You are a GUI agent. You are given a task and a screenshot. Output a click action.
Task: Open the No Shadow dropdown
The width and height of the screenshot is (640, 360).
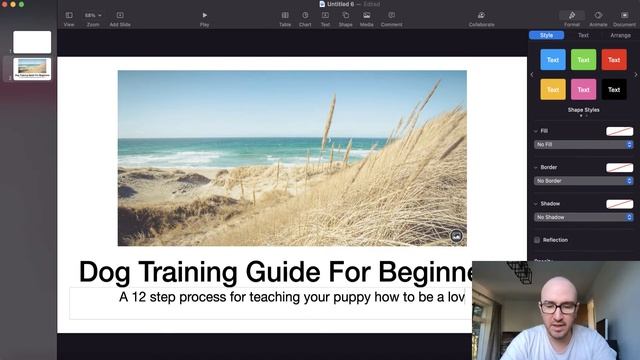pyautogui.click(x=584, y=217)
